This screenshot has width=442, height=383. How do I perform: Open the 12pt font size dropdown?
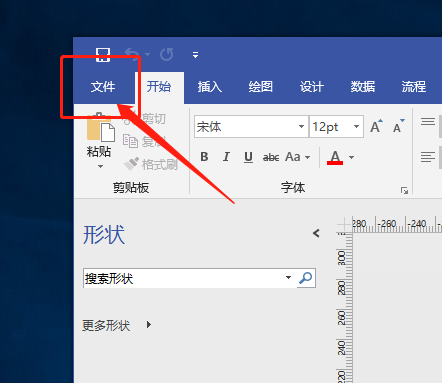tap(356, 126)
